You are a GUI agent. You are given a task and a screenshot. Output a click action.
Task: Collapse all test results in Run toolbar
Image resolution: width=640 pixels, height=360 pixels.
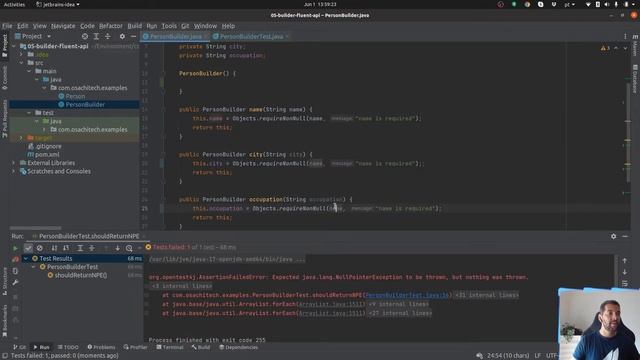92,248
